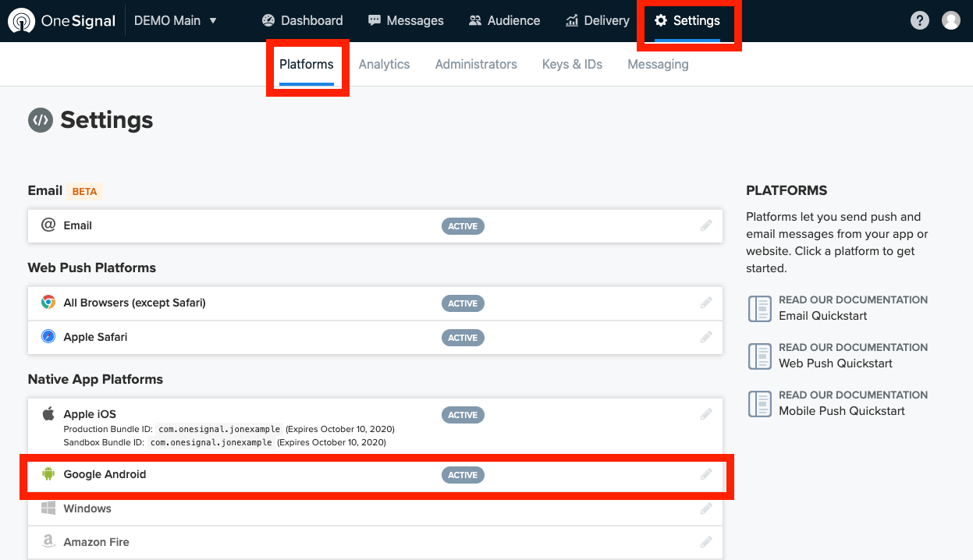Click the OneSignal logo
Viewport: 973px width, 560px height.
(x=62, y=21)
